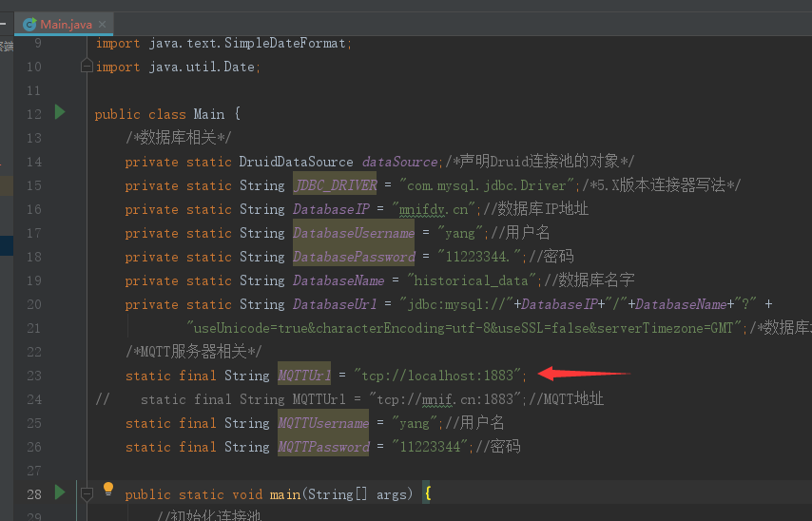The image size is (812, 521).
Task: Run main method from gutter arrow at line 28
Action: [x=60, y=492]
